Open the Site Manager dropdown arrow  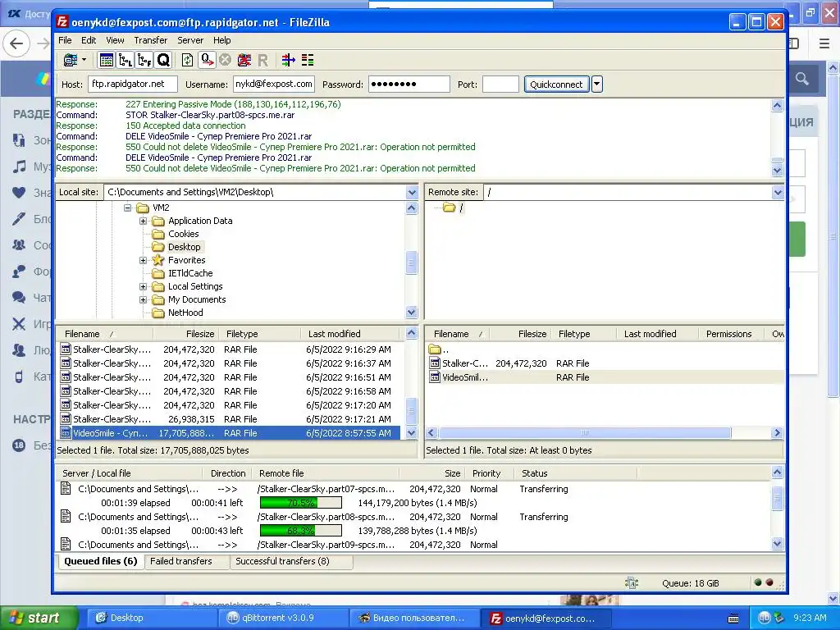pos(84,59)
